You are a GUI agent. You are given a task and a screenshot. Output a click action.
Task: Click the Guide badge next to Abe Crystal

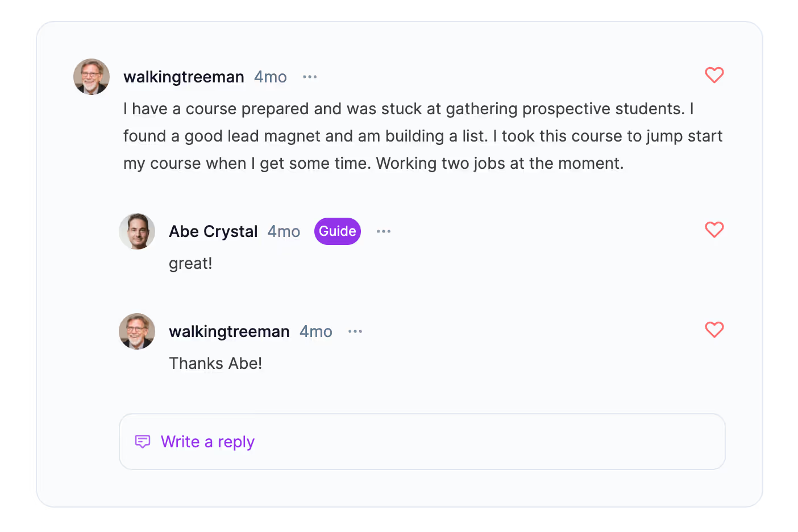[337, 231]
